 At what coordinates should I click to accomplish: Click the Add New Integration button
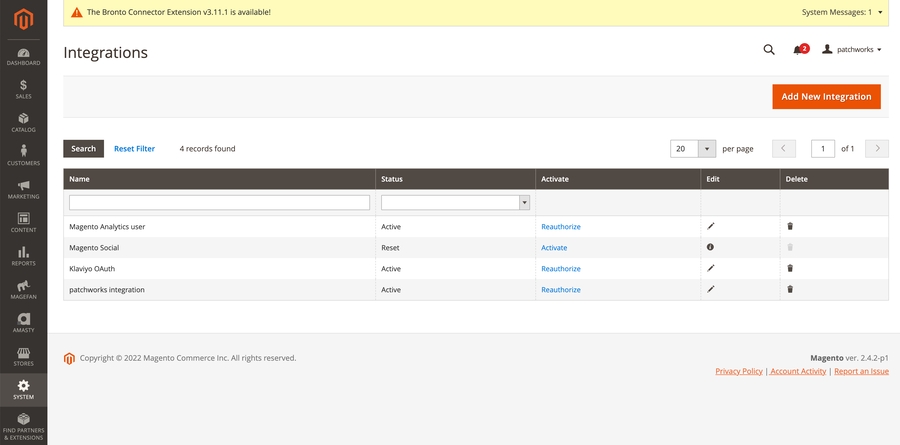pos(826,96)
